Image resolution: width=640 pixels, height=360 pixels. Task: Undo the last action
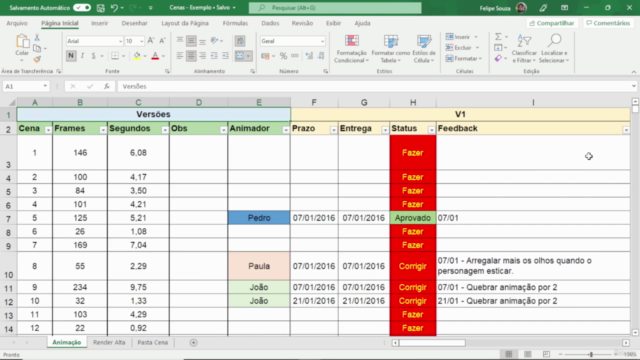click(114, 8)
